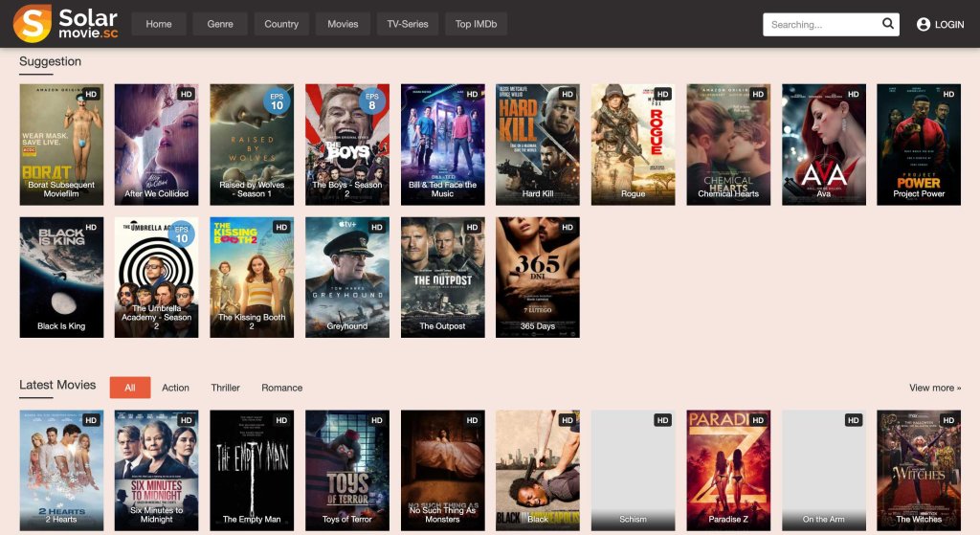
Task: Open Bill & Ted Face the Music
Action: point(442,145)
